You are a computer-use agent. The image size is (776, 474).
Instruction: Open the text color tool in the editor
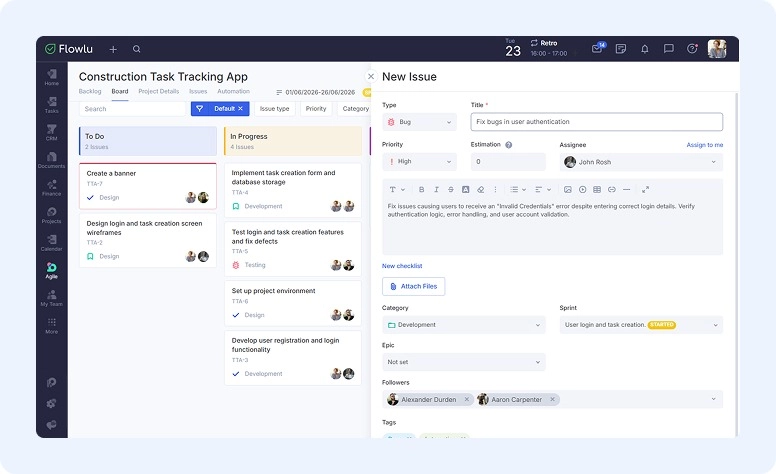click(465, 190)
